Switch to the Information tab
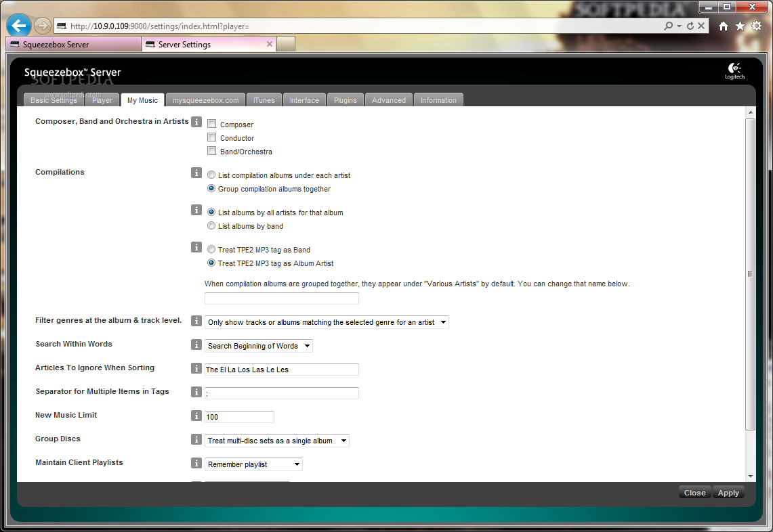Viewport: 773px width, 532px height. click(438, 100)
